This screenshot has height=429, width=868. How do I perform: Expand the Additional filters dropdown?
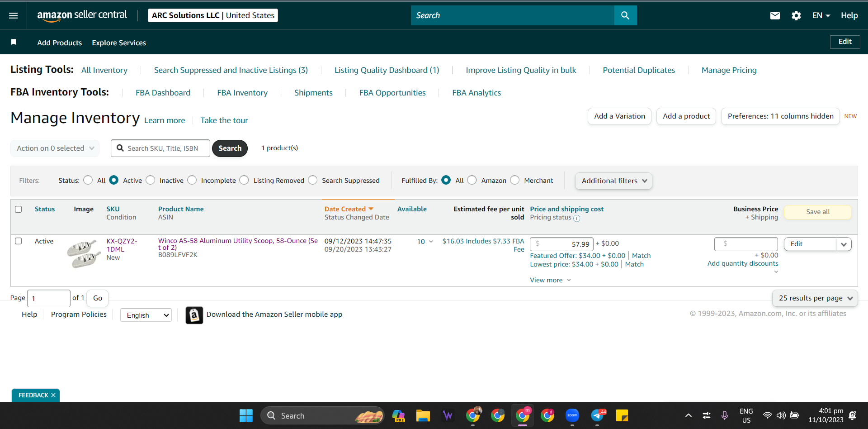tap(613, 181)
